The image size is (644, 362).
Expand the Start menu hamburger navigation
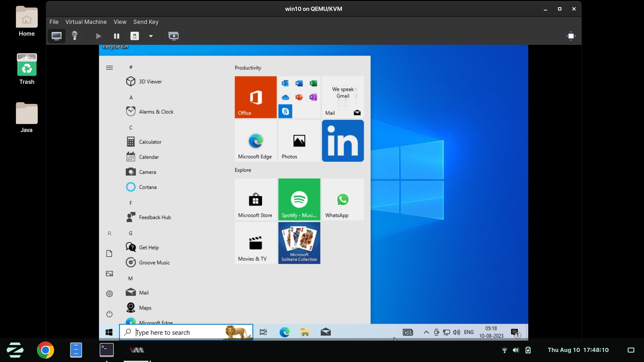click(x=109, y=67)
